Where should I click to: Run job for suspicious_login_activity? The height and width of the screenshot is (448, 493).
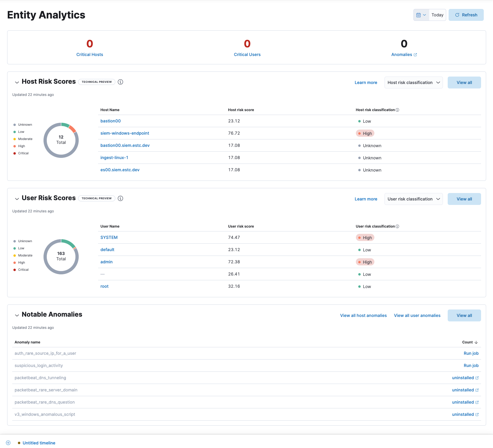pyautogui.click(x=471, y=365)
